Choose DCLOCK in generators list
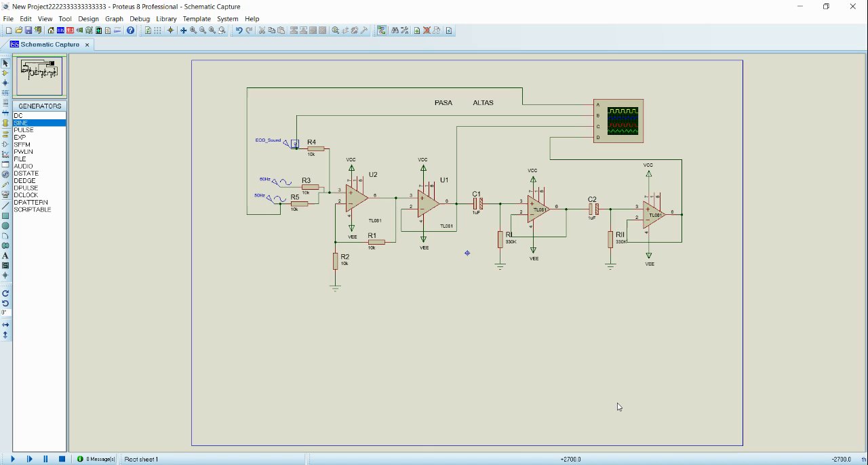Viewport: 868px width, 465px height. pos(39,195)
